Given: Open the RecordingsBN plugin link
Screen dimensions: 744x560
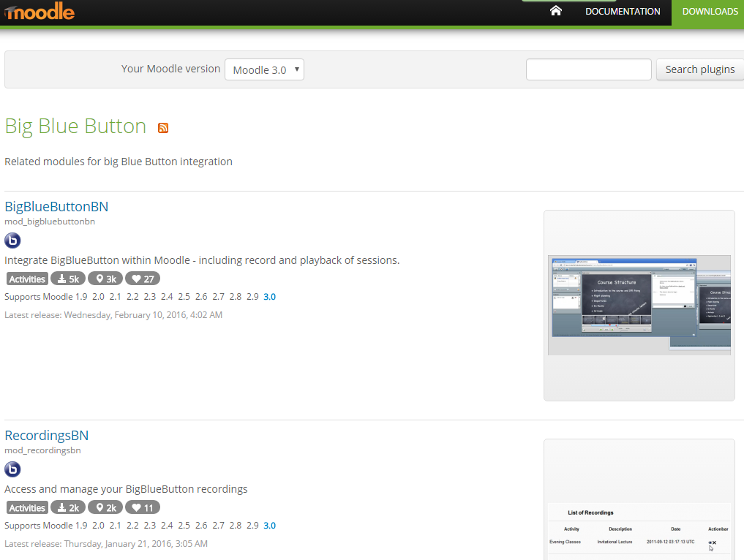Looking at the screenshot, I should click(47, 436).
